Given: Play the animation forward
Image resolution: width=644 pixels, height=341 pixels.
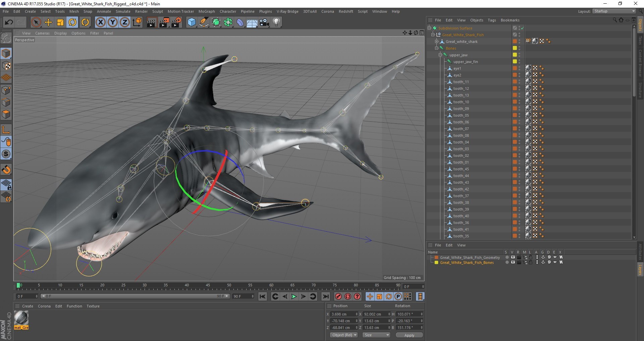Looking at the screenshot, I should [294, 296].
